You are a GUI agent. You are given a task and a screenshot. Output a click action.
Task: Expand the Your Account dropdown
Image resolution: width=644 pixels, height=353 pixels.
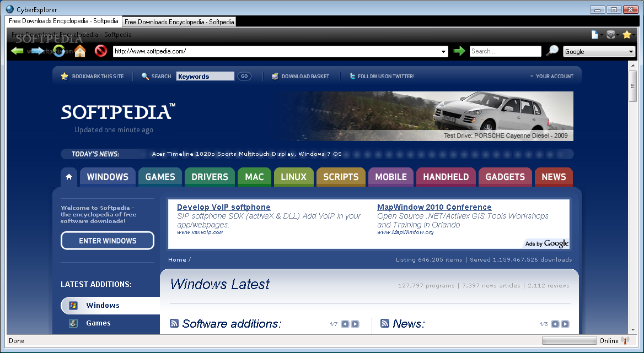551,76
